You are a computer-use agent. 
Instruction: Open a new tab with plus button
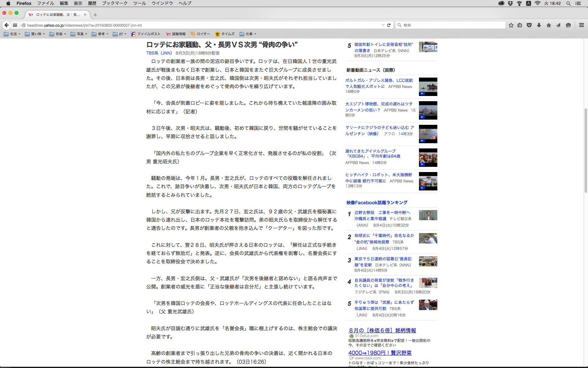[95, 15]
